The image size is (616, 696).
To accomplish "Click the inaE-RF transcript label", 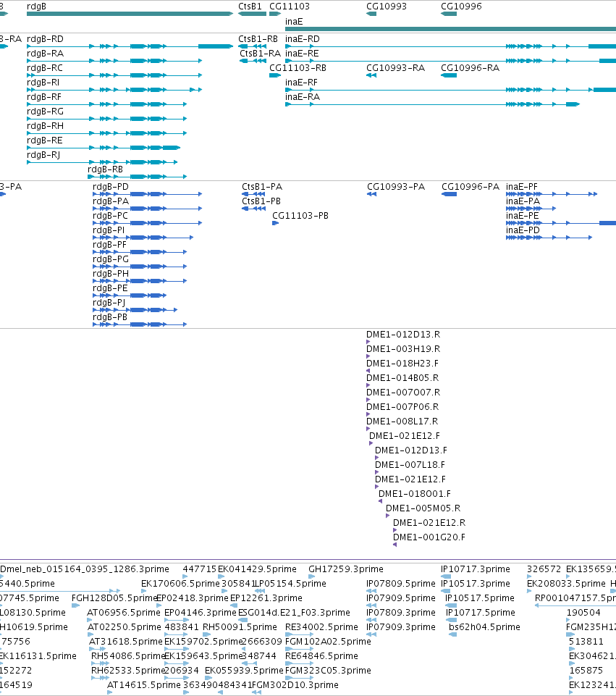I will (x=302, y=82).
